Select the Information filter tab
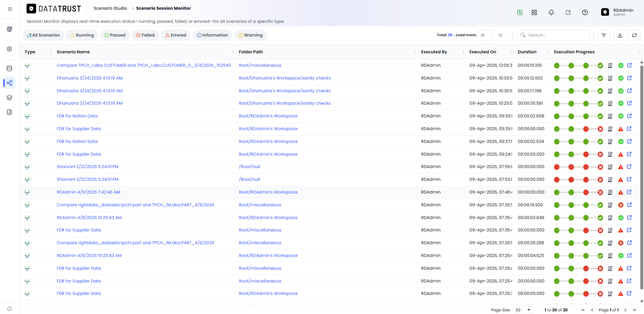The width and height of the screenshot is (644, 314). (212, 35)
